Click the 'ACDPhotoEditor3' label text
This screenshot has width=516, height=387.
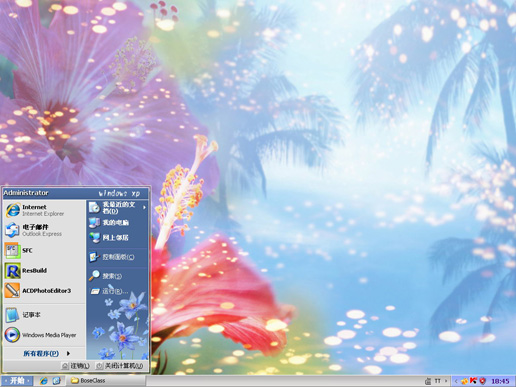pyautogui.click(x=47, y=291)
